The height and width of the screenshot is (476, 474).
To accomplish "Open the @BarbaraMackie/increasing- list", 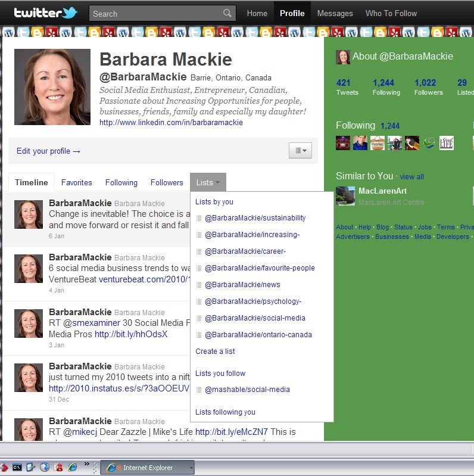I will pos(252,235).
